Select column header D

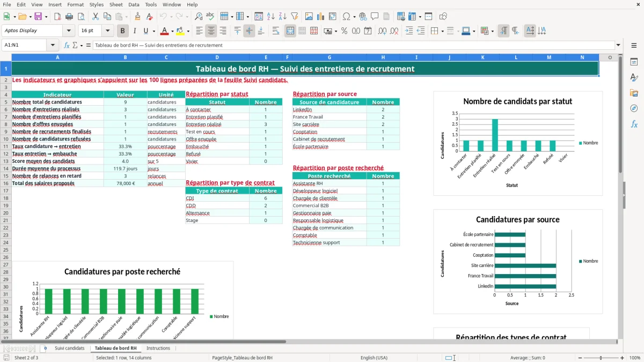coord(217,57)
